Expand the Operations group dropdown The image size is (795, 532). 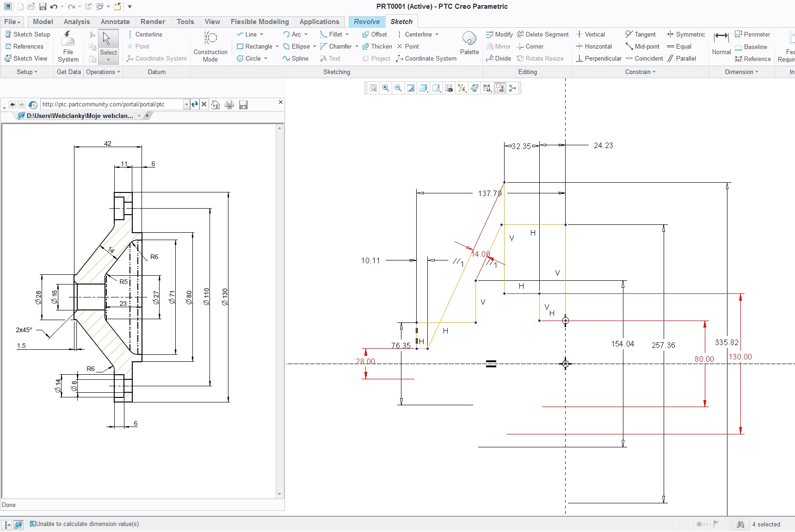(103, 72)
